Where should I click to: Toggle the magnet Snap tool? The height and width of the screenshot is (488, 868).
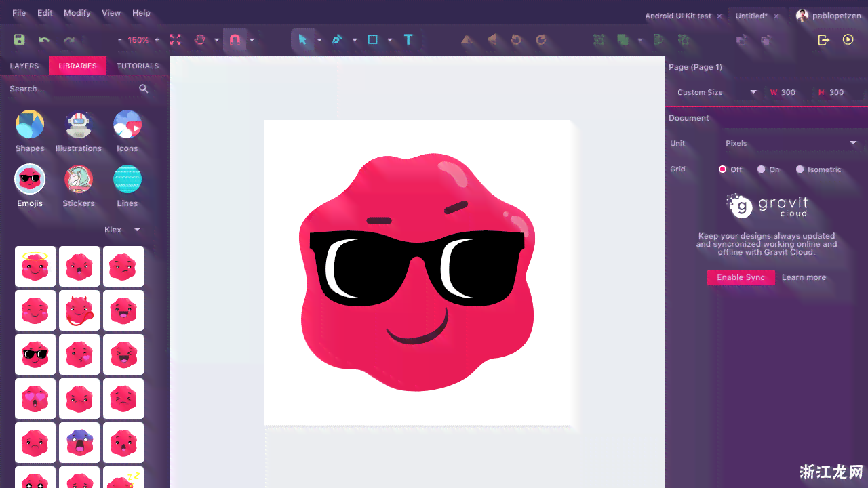(x=235, y=40)
